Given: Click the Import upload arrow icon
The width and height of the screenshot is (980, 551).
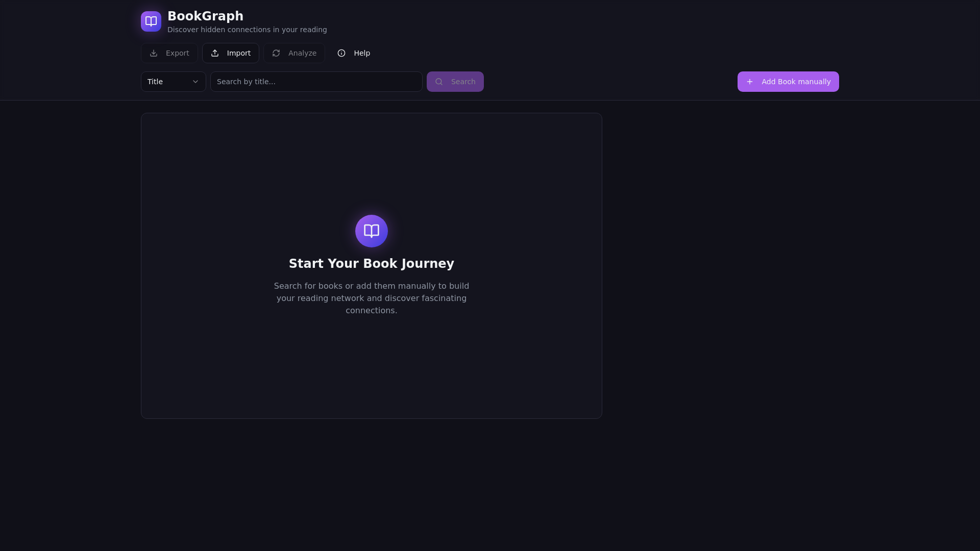Looking at the screenshot, I should pyautogui.click(x=215, y=53).
